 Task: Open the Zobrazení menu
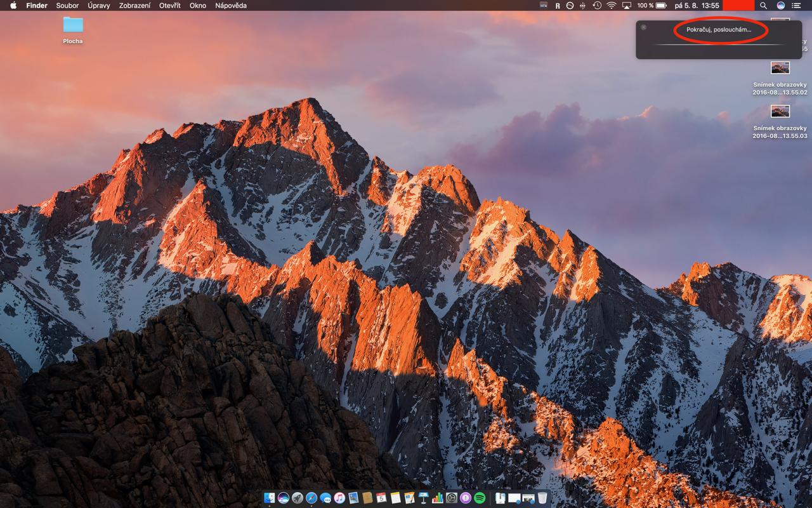pyautogui.click(x=135, y=6)
